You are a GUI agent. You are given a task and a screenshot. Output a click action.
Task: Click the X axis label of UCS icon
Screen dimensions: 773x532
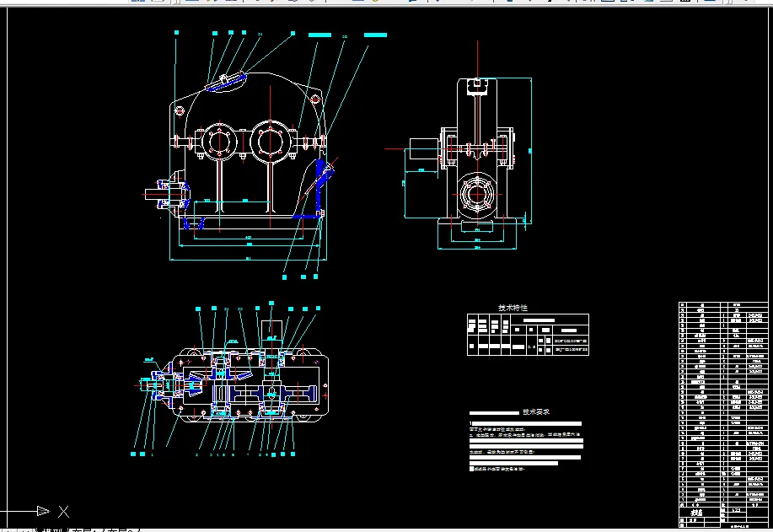coord(63,511)
